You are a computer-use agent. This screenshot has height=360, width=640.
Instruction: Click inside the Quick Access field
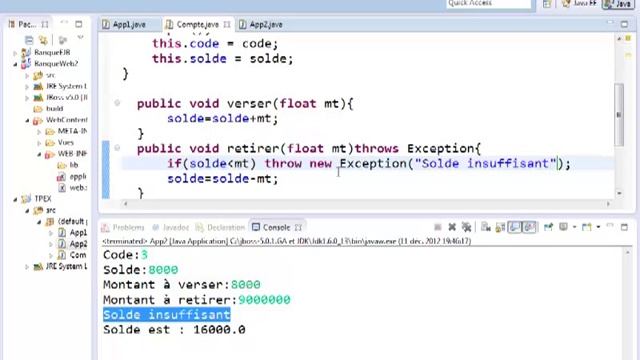pos(489,4)
